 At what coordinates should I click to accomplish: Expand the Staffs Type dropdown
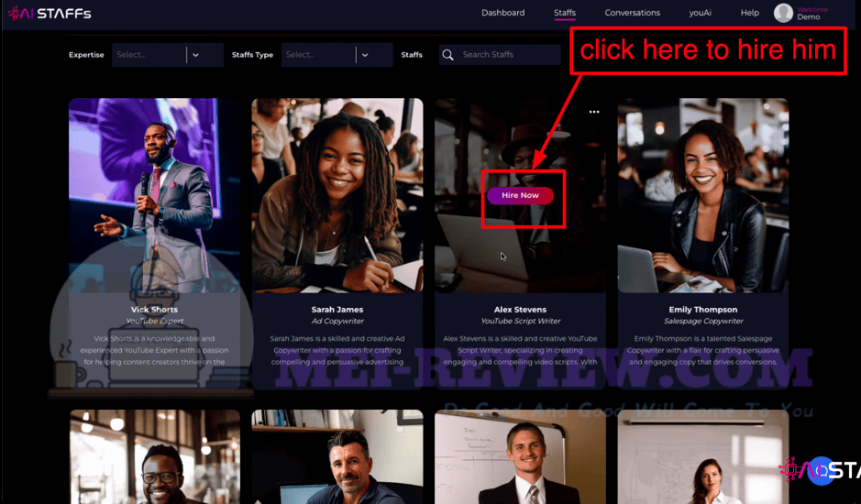(x=337, y=55)
